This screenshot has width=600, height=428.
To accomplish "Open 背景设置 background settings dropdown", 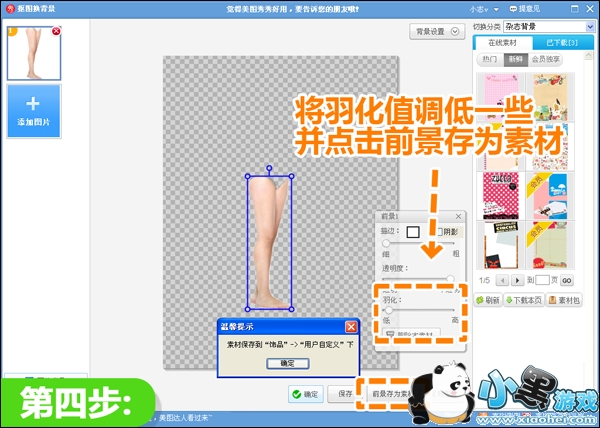I will tap(437, 31).
